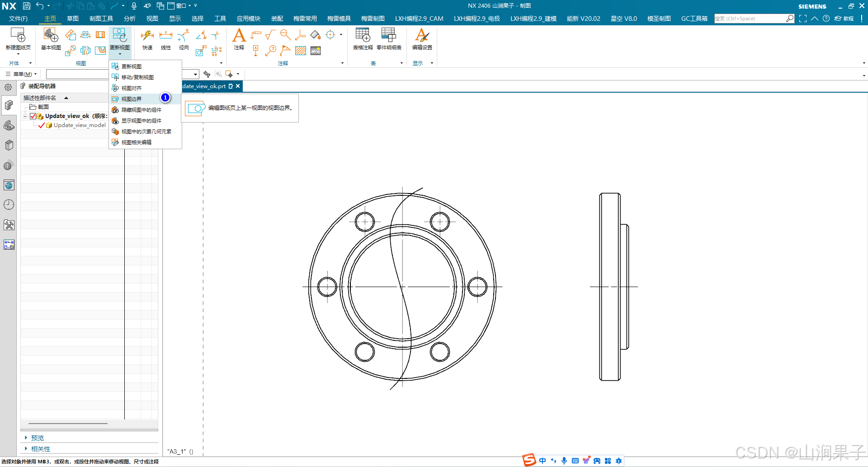Expand the annotation (注释) group options arrow
Screen dimensions: 868x467
(342, 63)
